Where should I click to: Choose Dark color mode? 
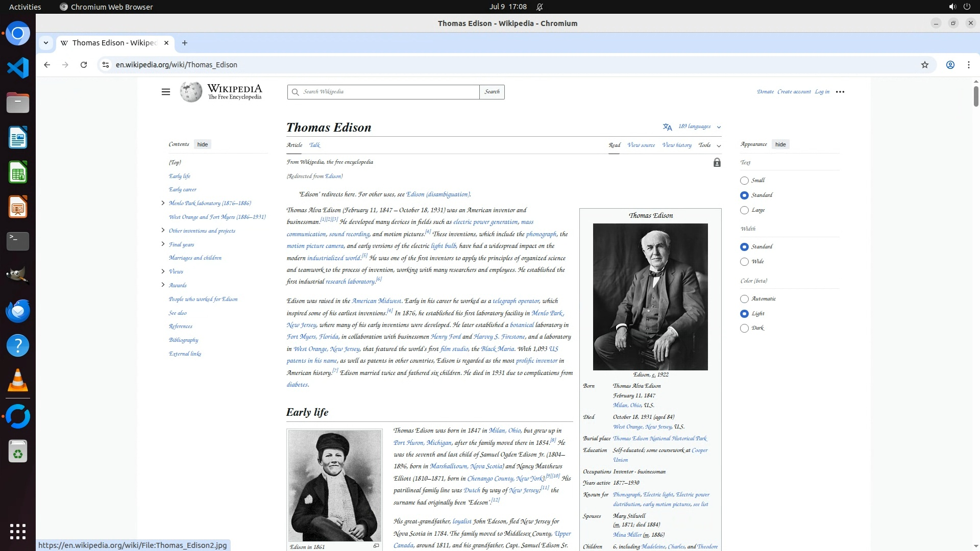pos(744,329)
